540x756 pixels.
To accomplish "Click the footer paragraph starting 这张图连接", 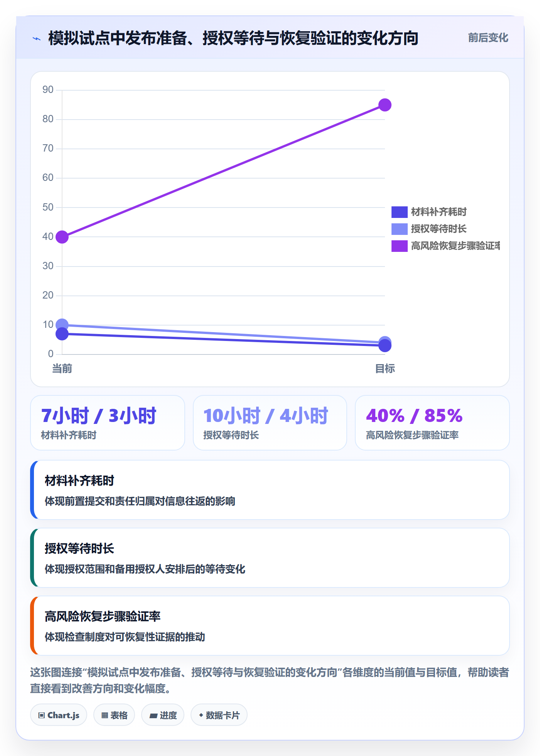I will [x=270, y=680].
